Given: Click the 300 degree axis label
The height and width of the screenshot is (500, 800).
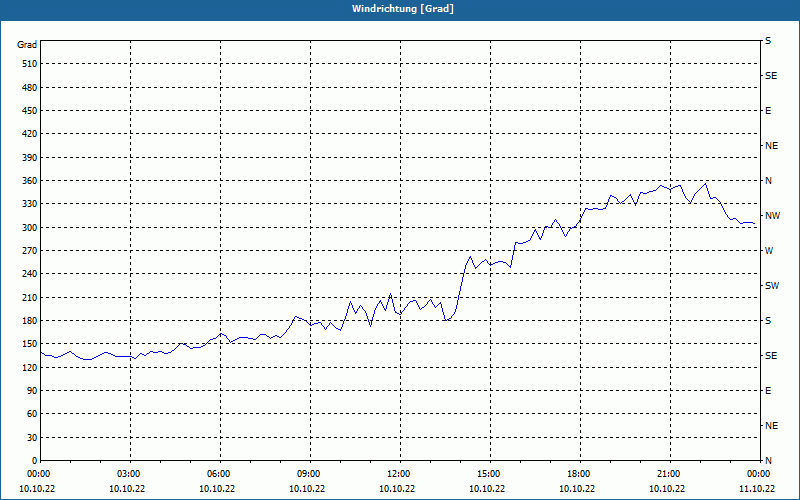Looking at the screenshot, I should point(30,228).
